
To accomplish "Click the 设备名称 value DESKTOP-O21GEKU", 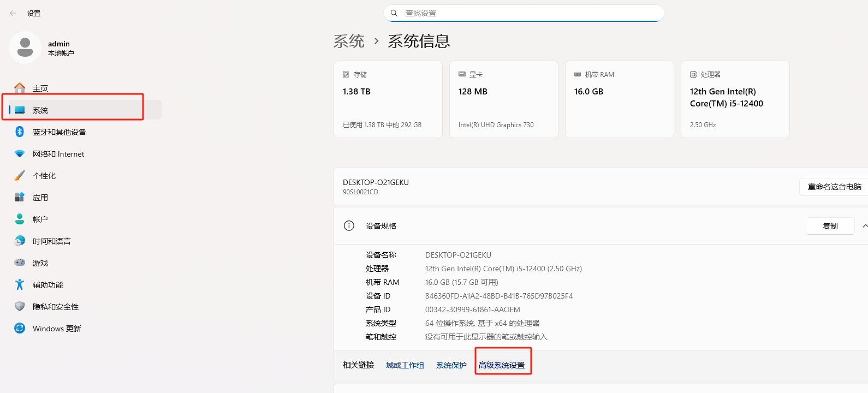I will tap(458, 255).
